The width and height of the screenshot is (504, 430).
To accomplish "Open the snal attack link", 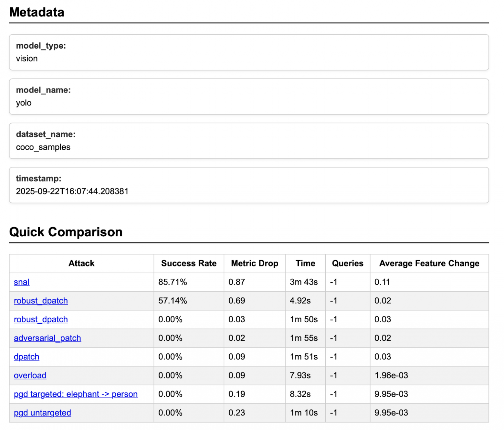I will [22, 282].
